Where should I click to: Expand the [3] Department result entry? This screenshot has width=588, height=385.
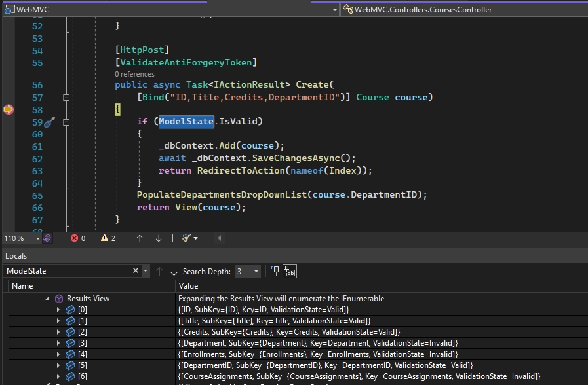point(58,343)
